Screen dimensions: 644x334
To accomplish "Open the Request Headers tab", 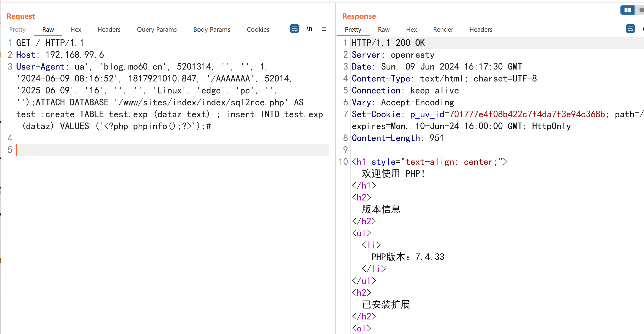I will point(109,29).
